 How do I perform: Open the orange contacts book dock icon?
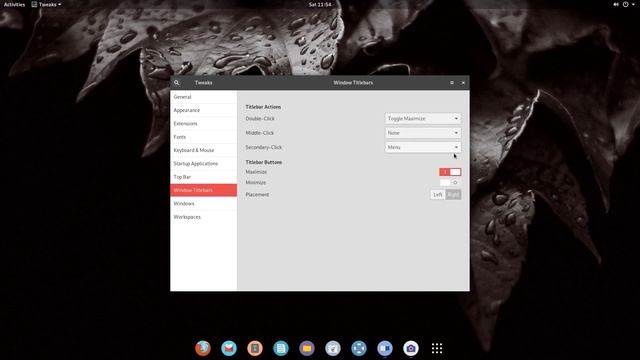(255, 348)
